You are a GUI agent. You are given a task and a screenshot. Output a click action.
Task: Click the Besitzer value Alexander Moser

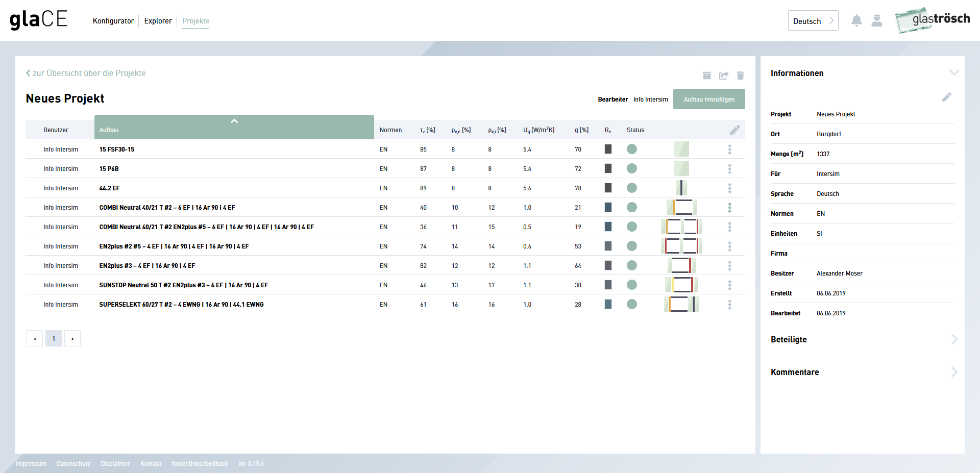click(x=840, y=273)
